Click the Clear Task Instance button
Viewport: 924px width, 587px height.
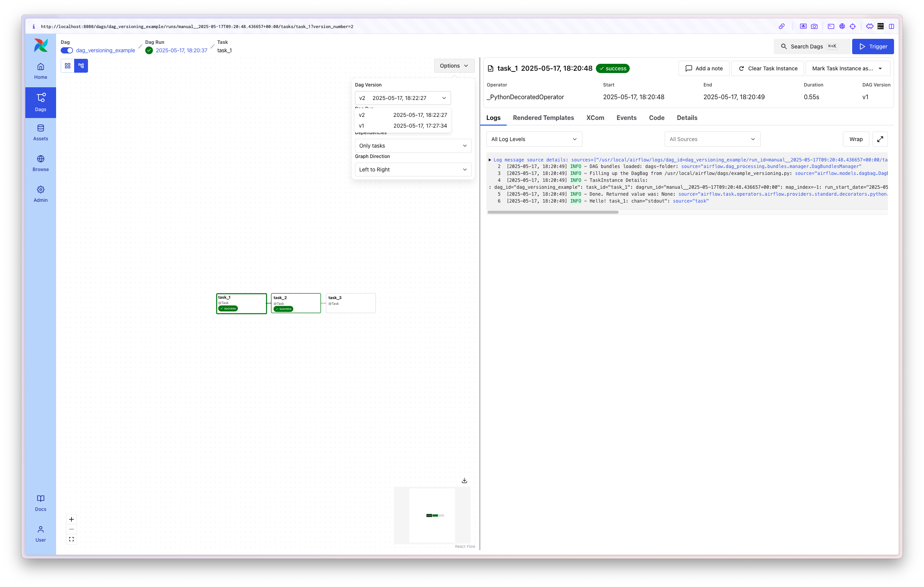[767, 68]
